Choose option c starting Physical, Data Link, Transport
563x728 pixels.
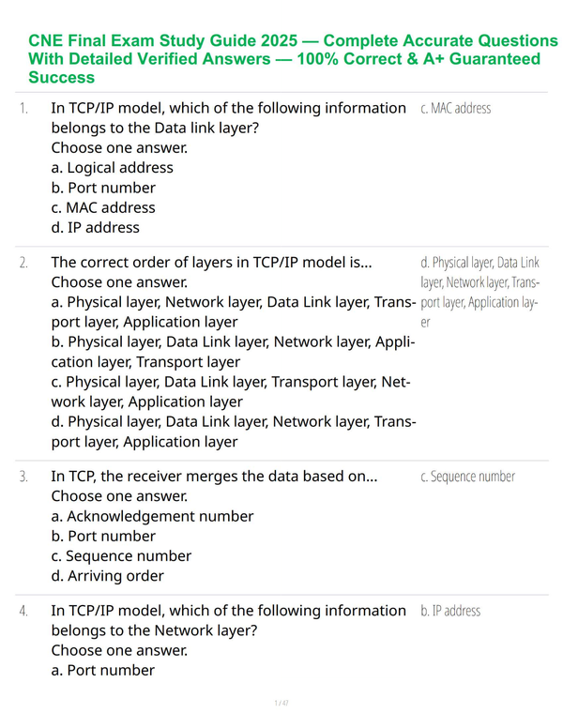(x=231, y=392)
